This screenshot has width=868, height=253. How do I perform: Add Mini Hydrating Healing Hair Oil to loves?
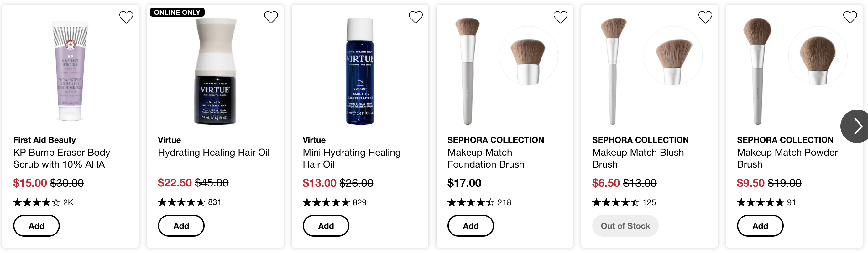416,17
